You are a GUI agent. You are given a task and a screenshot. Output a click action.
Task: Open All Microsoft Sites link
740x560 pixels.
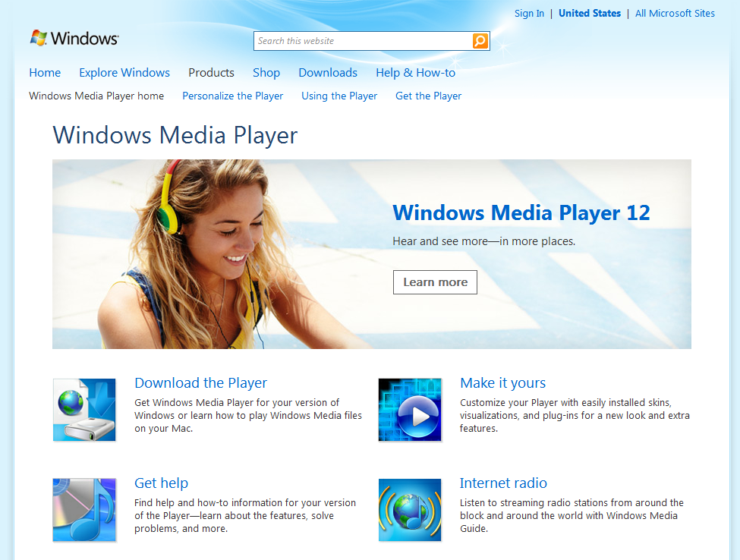tap(675, 13)
